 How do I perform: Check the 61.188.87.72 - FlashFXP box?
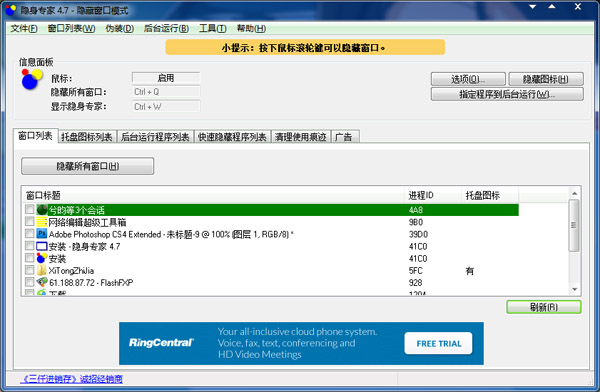(x=29, y=282)
